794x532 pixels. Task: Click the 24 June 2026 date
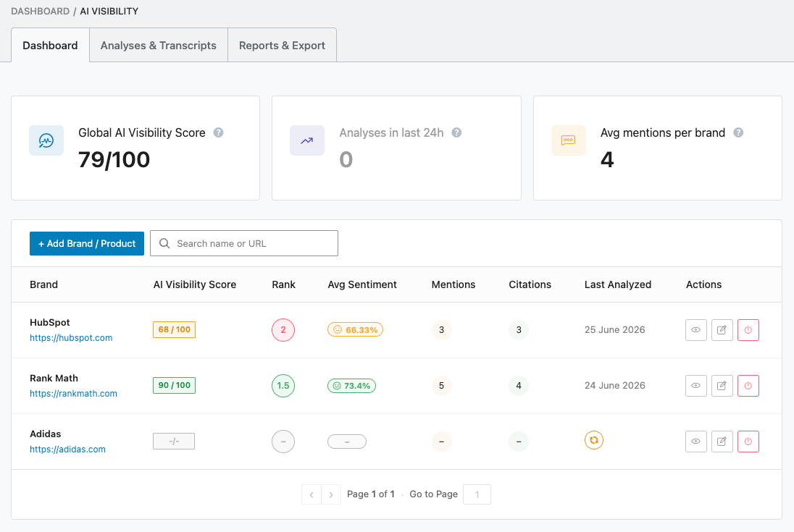(615, 385)
